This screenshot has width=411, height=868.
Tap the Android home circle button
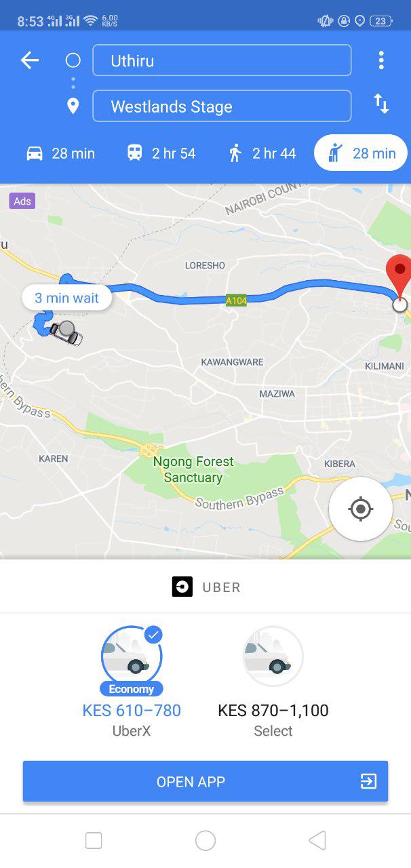pyautogui.click(x=206, y=841)
